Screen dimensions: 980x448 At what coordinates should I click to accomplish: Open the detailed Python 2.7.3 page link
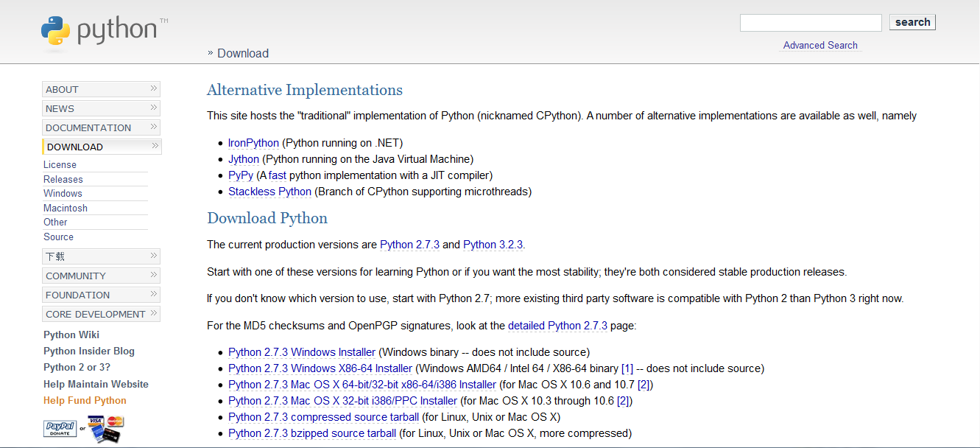557,326
